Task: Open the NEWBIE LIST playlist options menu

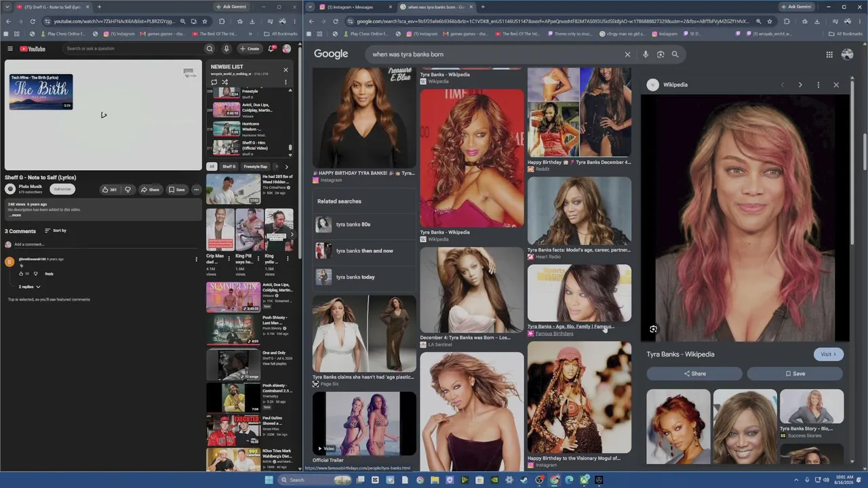Action: coord(285,82)
